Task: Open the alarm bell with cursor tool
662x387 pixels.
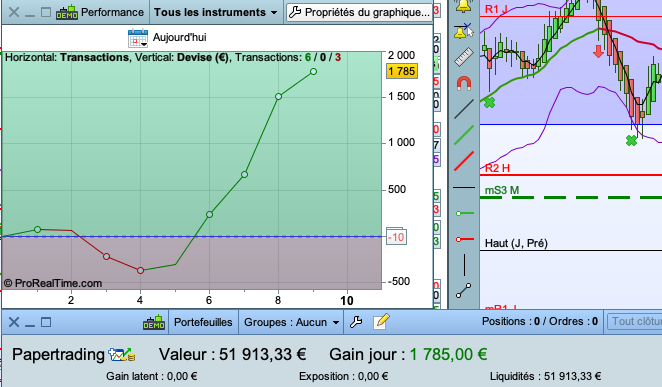Action: (x=464, y=31)
